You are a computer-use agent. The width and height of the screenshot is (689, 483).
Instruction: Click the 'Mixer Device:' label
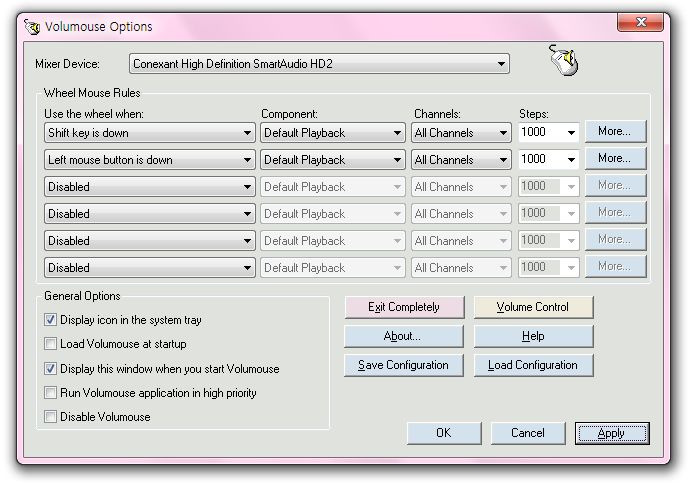coord(67,64)
